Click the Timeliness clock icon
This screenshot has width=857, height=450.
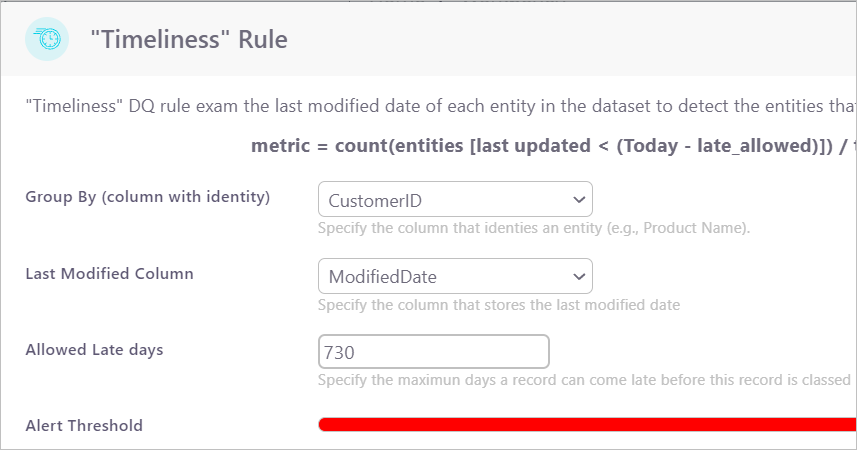click(x=48, y=39)
